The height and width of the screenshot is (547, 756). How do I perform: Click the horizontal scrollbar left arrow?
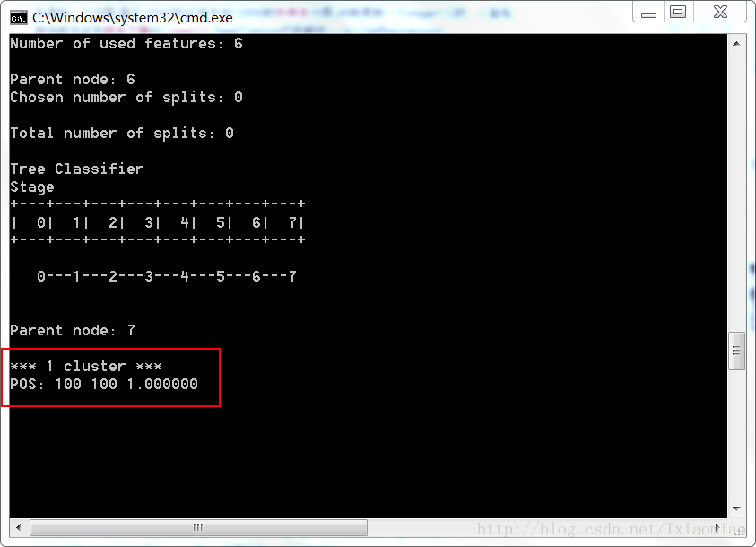coord(18,527)
